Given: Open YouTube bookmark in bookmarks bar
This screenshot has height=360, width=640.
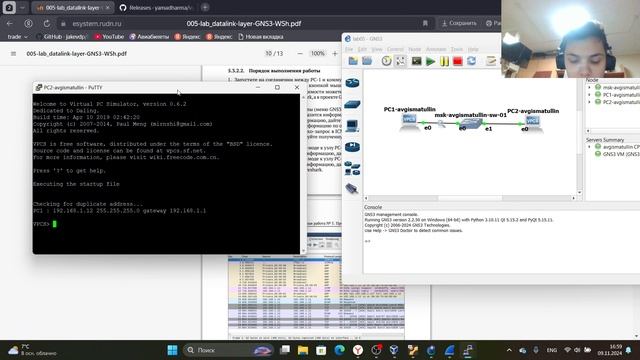Looking at the screenshot, I should tap(109, 37).
